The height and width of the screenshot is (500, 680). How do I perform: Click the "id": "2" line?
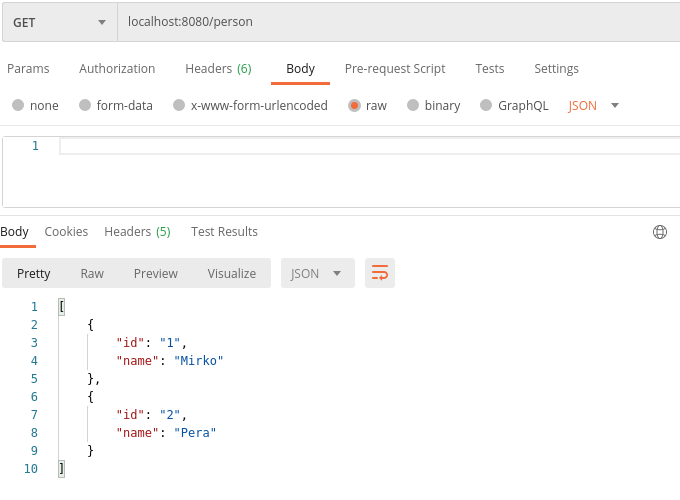pos(151,415)
